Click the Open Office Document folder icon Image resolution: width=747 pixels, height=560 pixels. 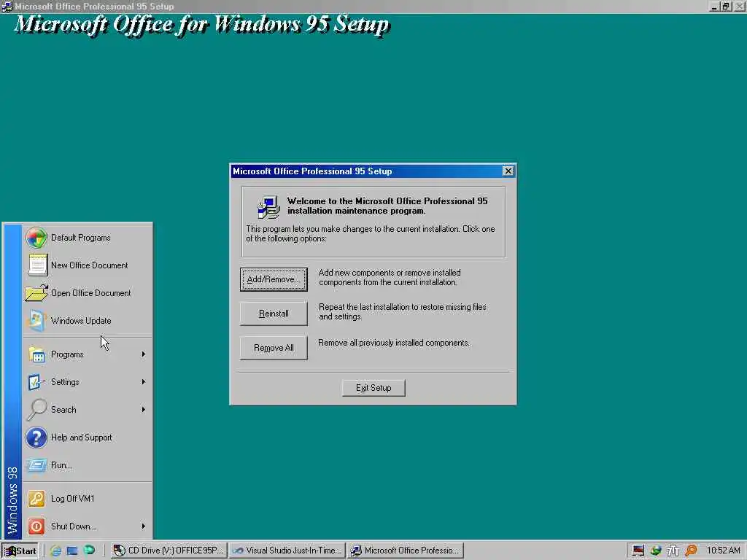pos(36,293)
